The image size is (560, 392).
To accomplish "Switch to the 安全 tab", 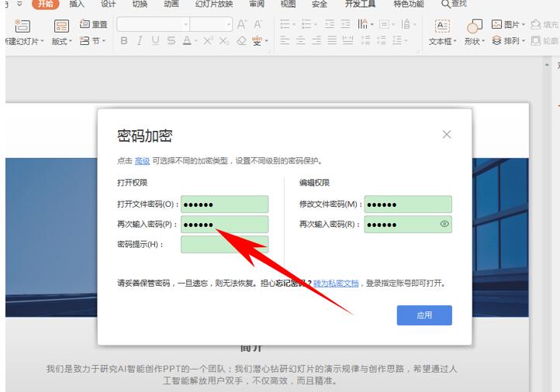I will 320,4.
